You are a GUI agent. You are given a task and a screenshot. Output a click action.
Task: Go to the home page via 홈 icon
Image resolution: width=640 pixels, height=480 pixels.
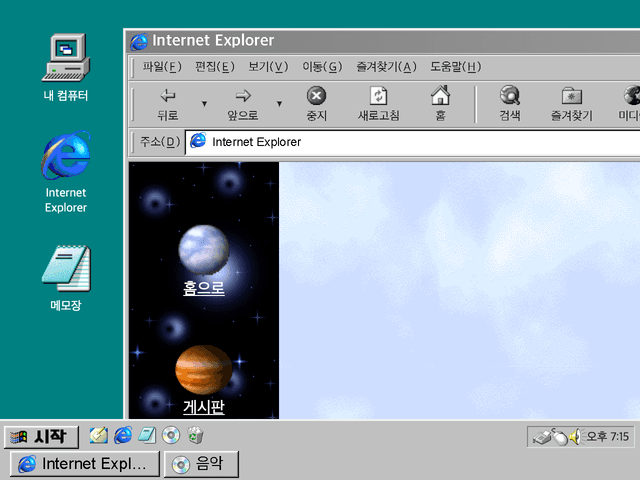(x=440, y=103)
